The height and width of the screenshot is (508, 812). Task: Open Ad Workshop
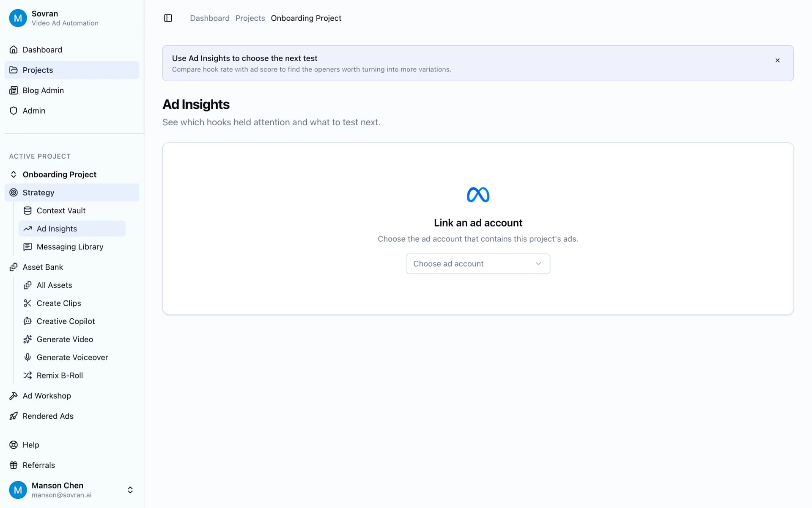[72, 396]
